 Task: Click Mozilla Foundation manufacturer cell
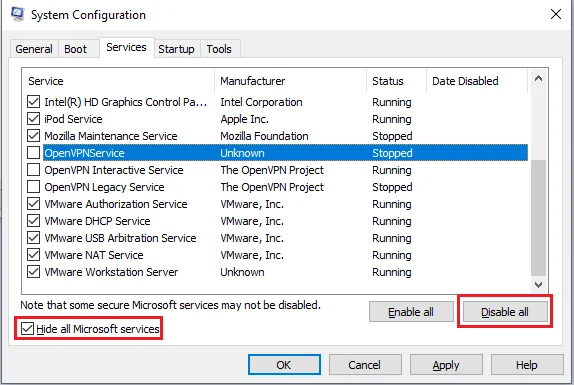coord(264,136)
